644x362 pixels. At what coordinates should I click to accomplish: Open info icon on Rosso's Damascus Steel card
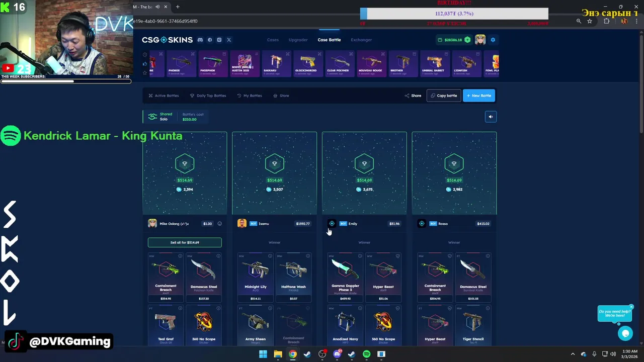point(488,256)
